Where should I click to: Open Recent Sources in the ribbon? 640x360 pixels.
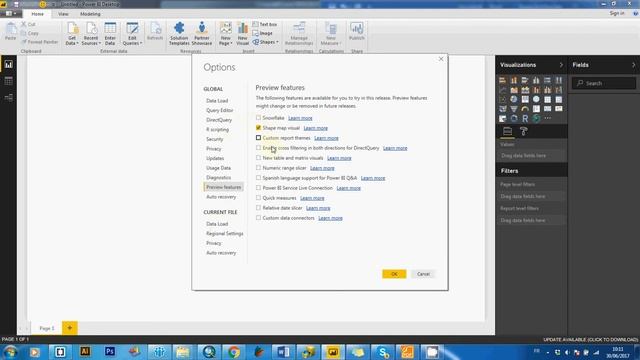point(91,33)
